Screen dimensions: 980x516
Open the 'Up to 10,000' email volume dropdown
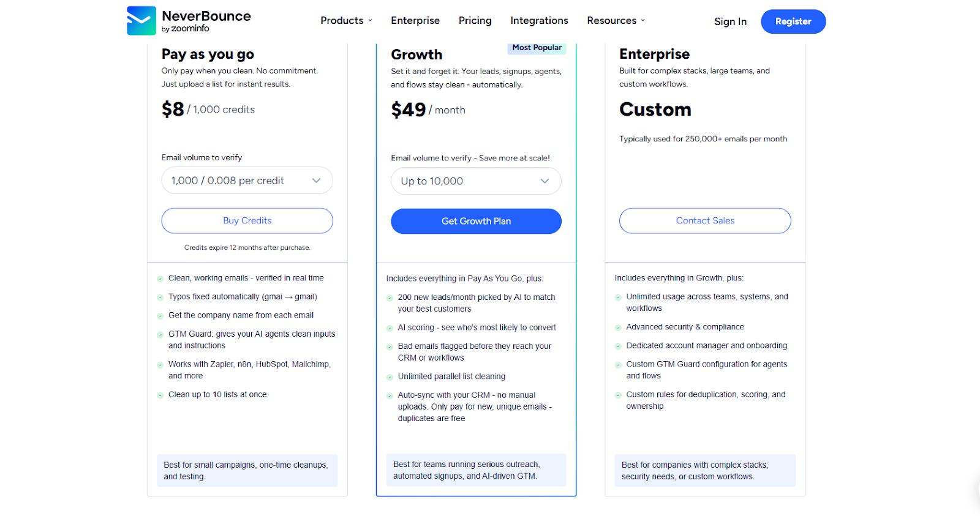[476, 181]
